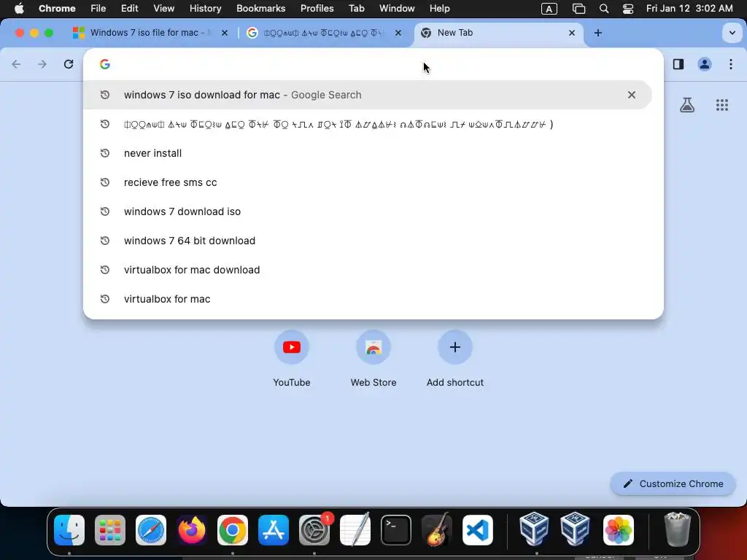Click the date and time clock
Image resolution: width=747 pixels, height=560 pixels.
(689, 9)
